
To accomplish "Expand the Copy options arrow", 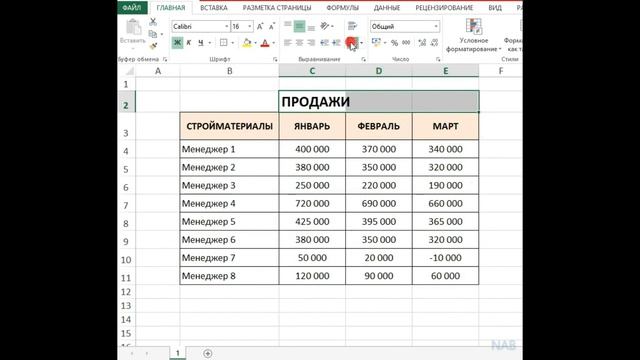I will pyautogui.click(x=162, y=35).
